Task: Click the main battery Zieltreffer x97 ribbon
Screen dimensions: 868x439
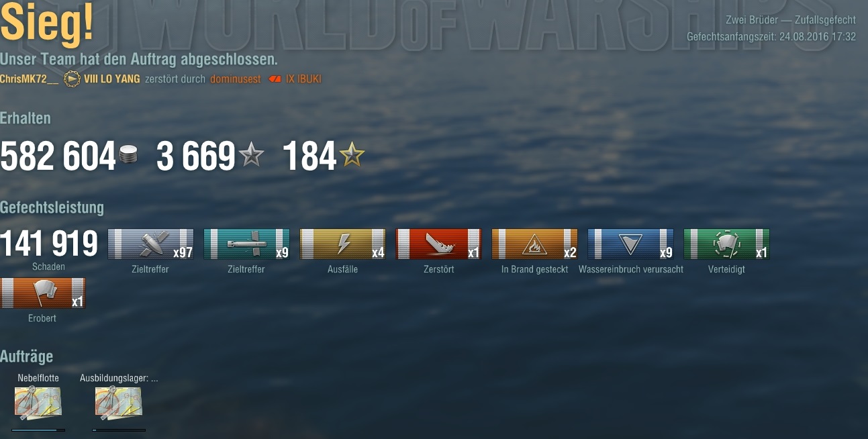Action: click(x=151, y=244)
